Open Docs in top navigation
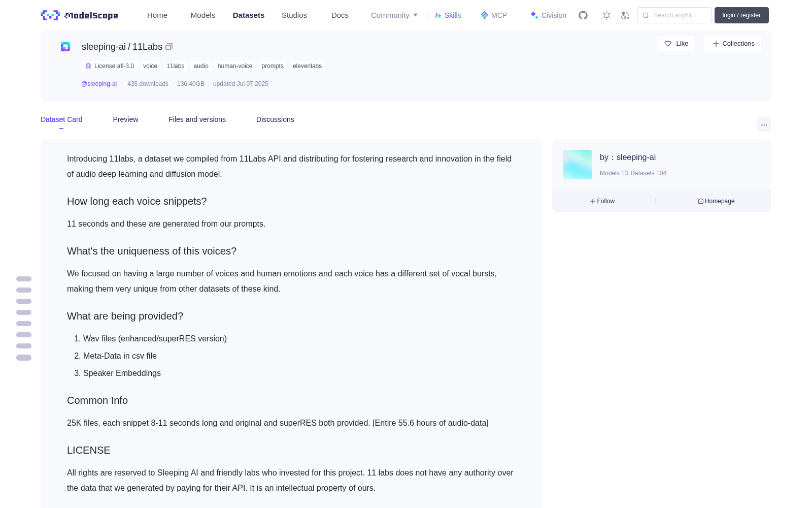This screenshot has width=812, height=508. point(340,15)
